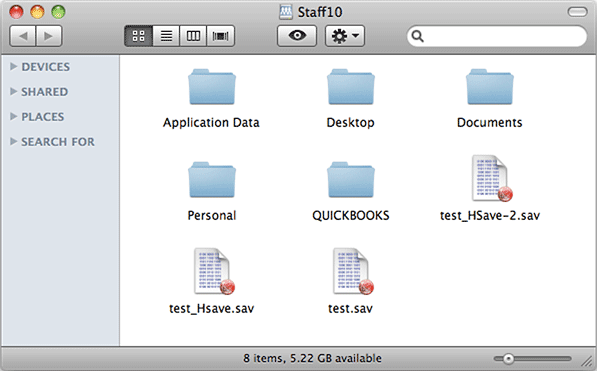Click the Staff10 title proxy icon

point(286,12)
